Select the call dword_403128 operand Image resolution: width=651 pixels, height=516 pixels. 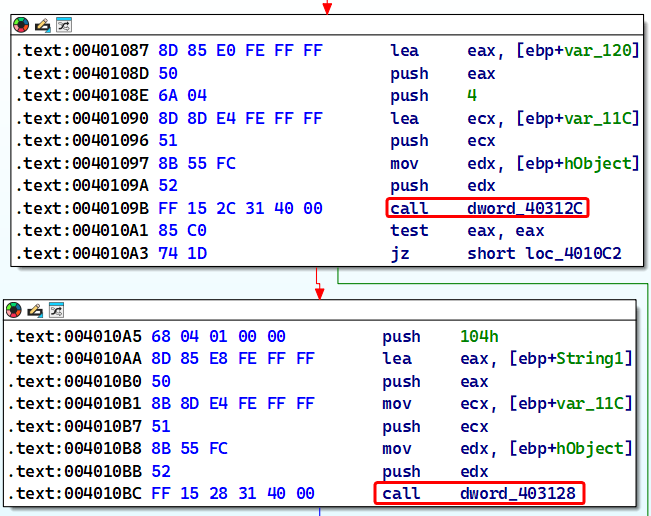[x=519, y=494]
